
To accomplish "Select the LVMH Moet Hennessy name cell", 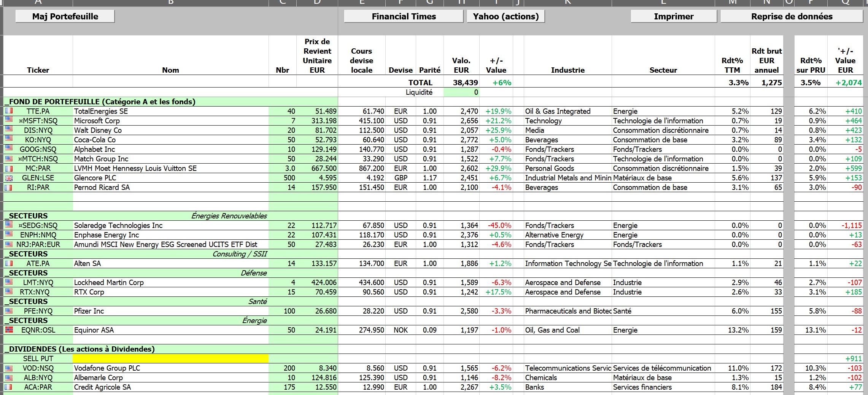I will point(170,168).
